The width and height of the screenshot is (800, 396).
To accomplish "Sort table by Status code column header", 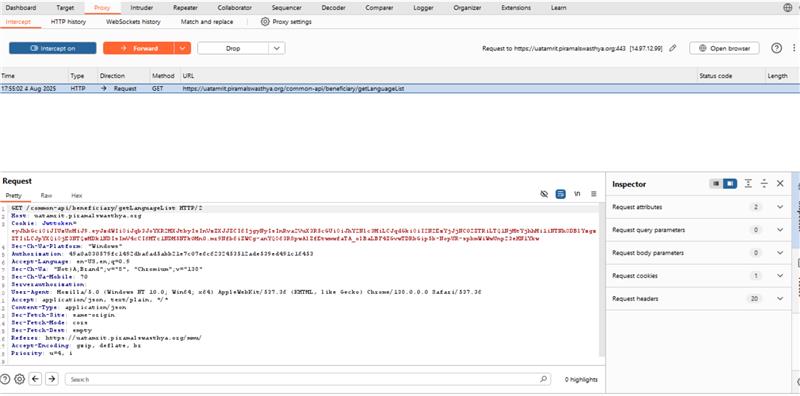I will [731, 76].
